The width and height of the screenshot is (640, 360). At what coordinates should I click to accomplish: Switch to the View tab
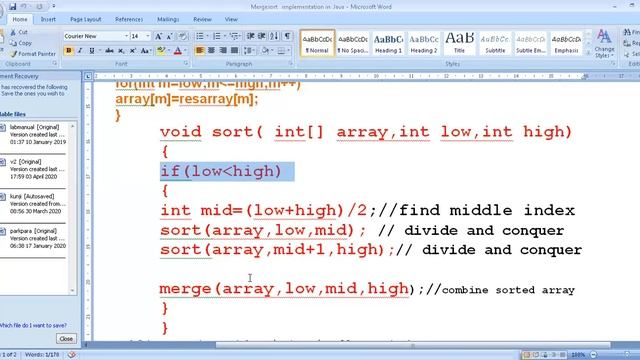click(x=231, y=19)
